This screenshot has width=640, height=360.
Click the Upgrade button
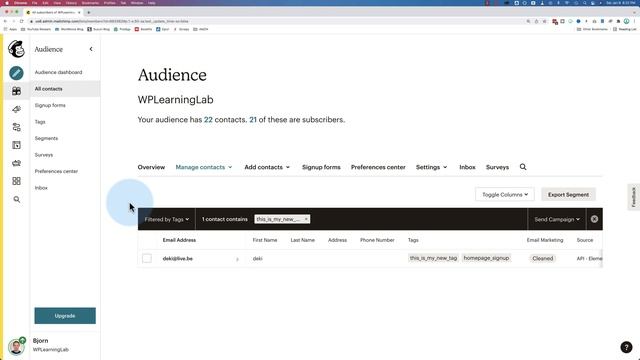click(65, 316)
